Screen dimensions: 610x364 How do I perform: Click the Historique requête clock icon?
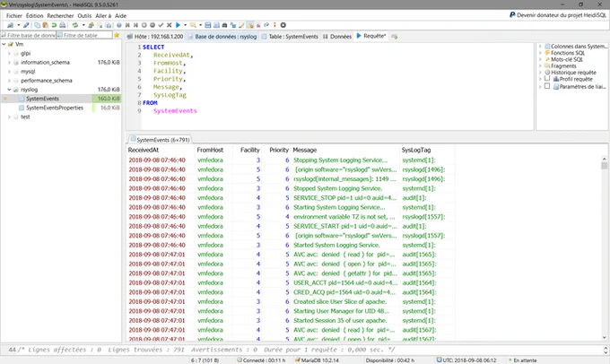[547, 73]
